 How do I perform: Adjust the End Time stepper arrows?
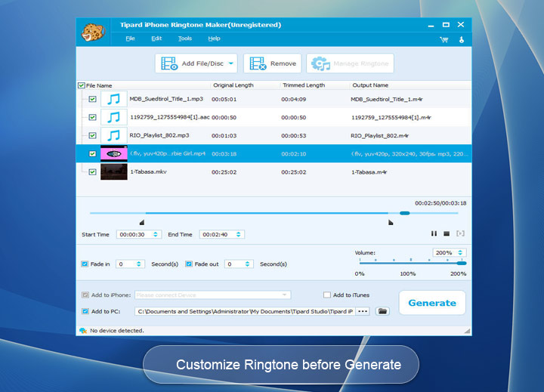click(x=238, y=234)
